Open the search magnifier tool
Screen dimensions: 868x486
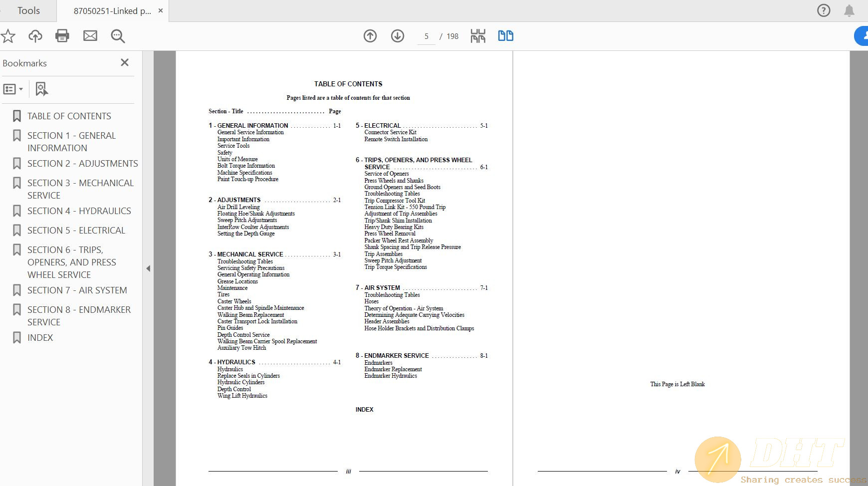pyautogui.click(x=118, y=36)
